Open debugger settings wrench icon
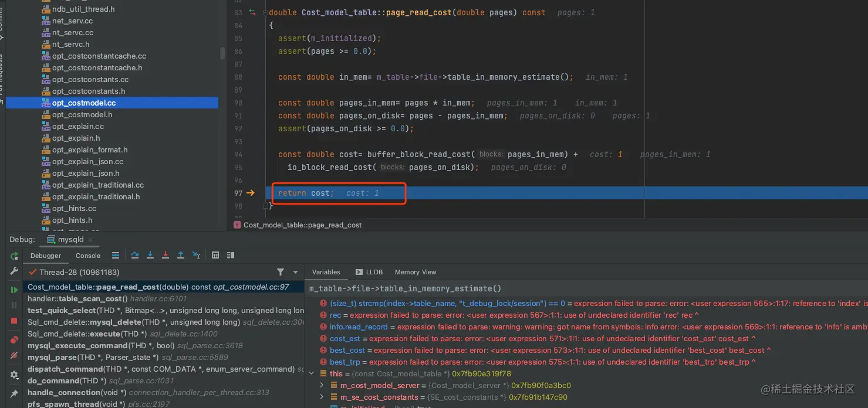 14,271
